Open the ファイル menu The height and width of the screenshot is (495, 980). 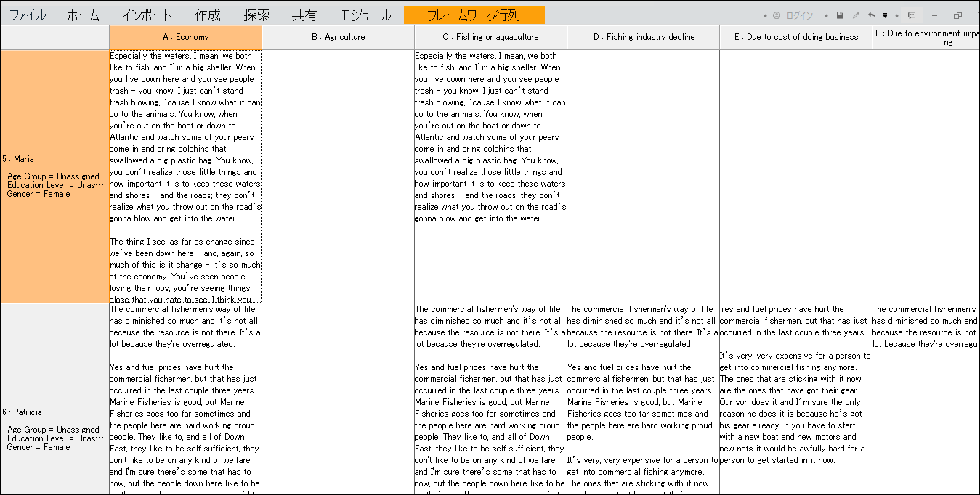click(27, 15)
